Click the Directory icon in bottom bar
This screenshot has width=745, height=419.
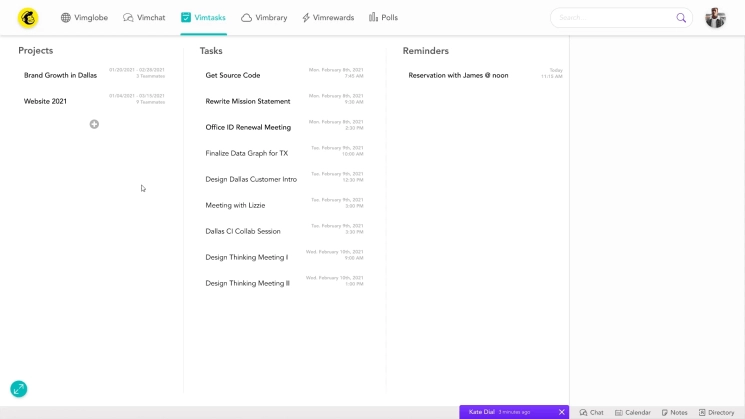[702, 412]
